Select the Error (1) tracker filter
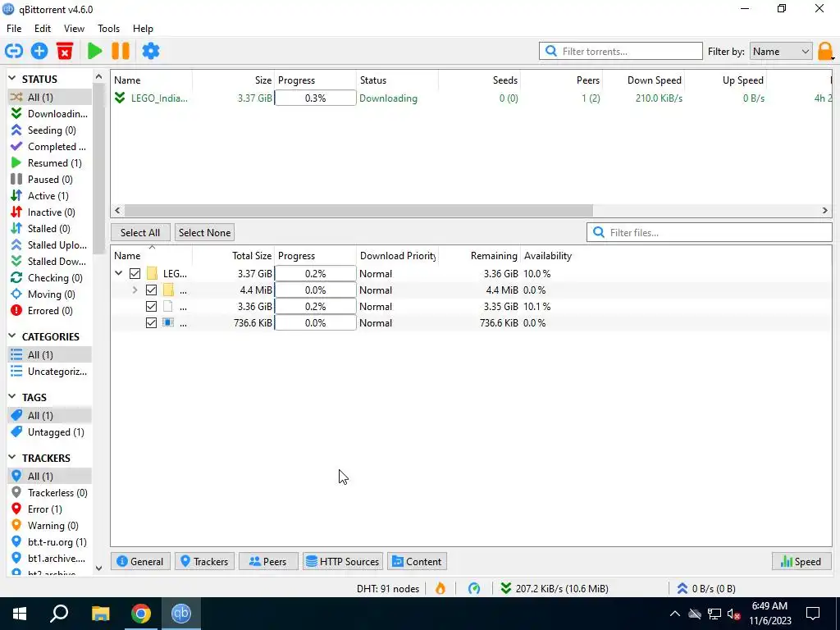Screen dimensions: 840x630 click(49, 509)
